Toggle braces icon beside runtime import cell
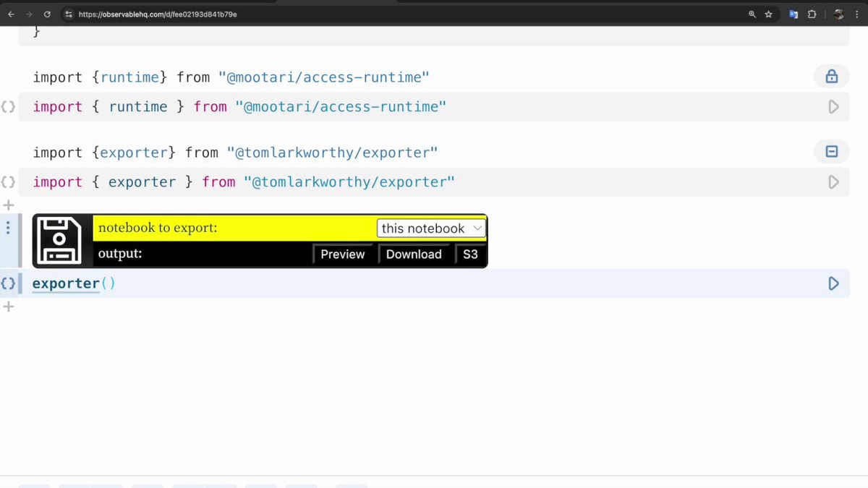 (8, 107)
